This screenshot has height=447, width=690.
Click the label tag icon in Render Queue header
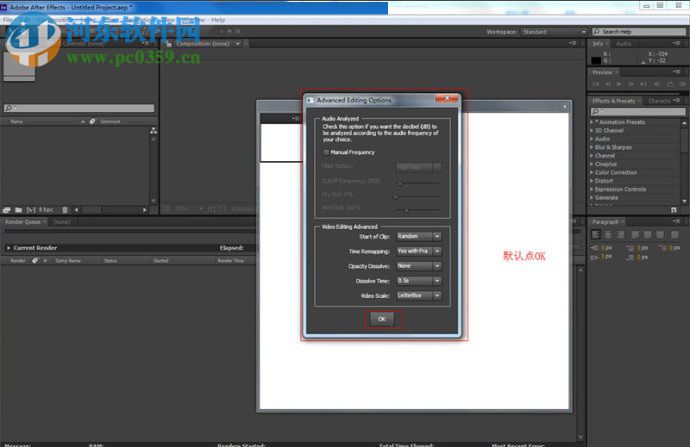click(x=35, y=260)
